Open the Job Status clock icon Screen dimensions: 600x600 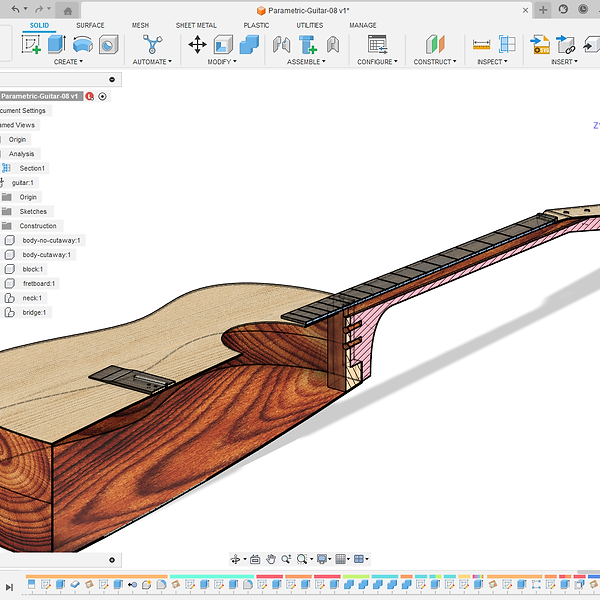click(x=583, y=10)
